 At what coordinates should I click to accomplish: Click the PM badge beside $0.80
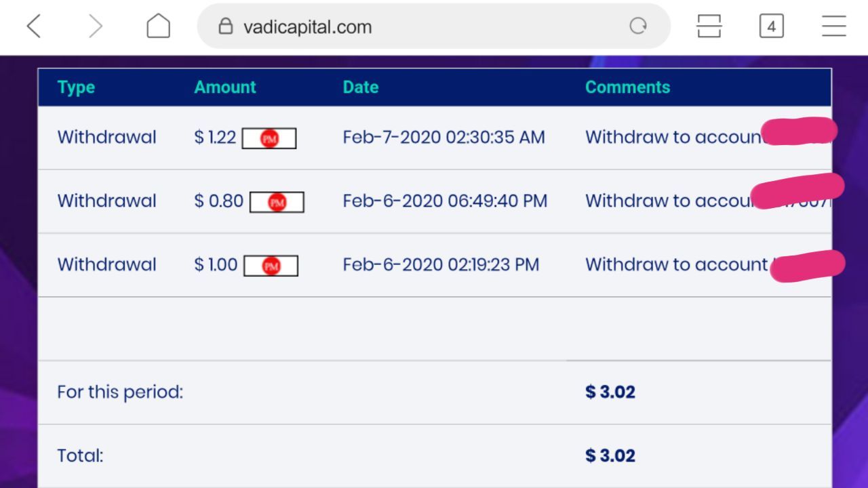[277, 202]
